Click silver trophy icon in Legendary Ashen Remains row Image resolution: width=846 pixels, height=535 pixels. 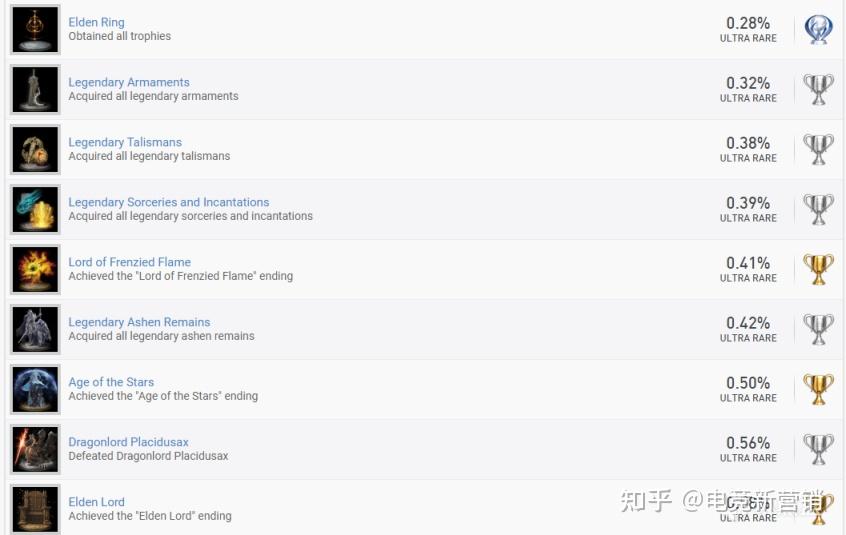tap(818, 328)
